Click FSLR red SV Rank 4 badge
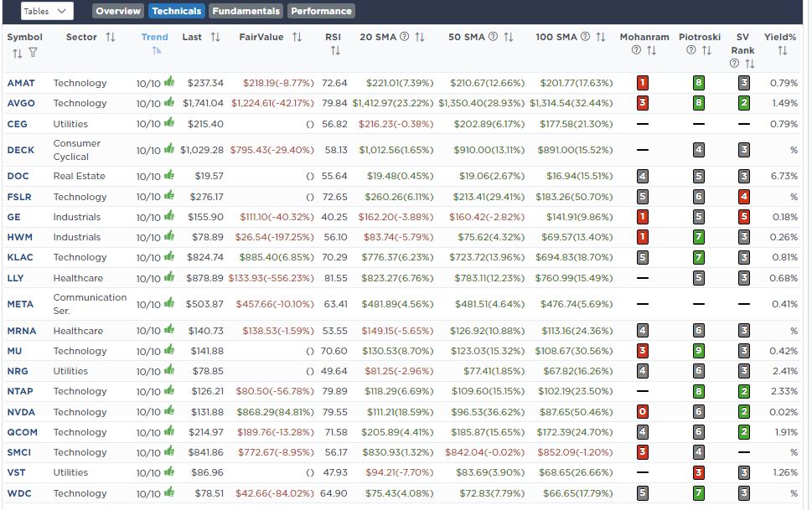The height and width of the screenshot is (510, 812). coord(744,197)
